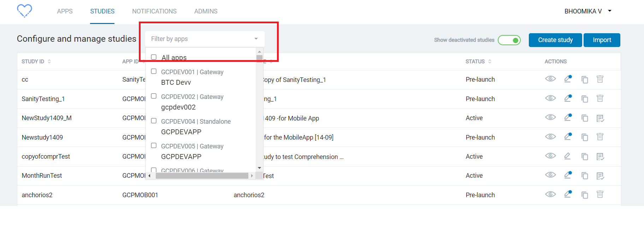Delete the SanityTesting_1 study
The height and width of the screenshot is (229, 644).
click(x=600, y=99)
